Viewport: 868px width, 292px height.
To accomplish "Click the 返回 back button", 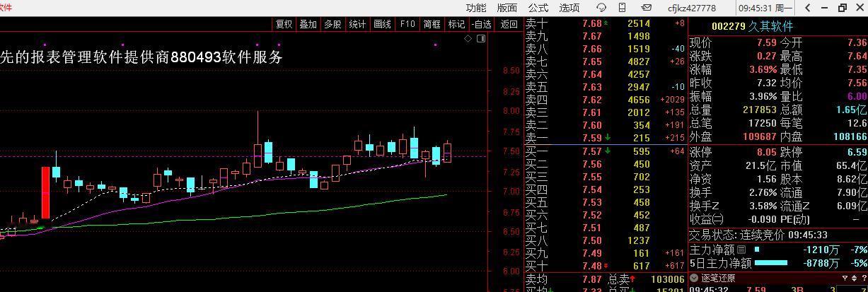I will pos(509,24).
